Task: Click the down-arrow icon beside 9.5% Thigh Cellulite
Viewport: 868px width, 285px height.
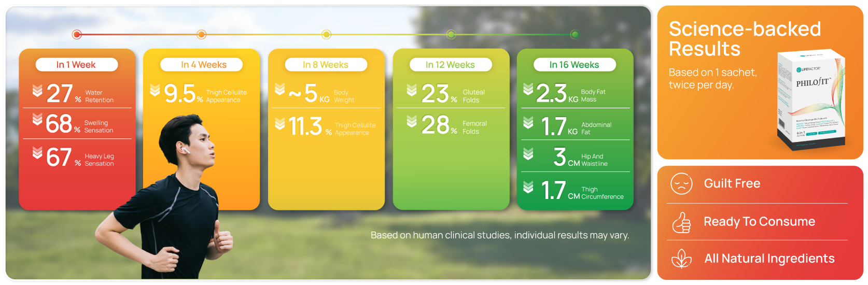Action: [155, 90]
